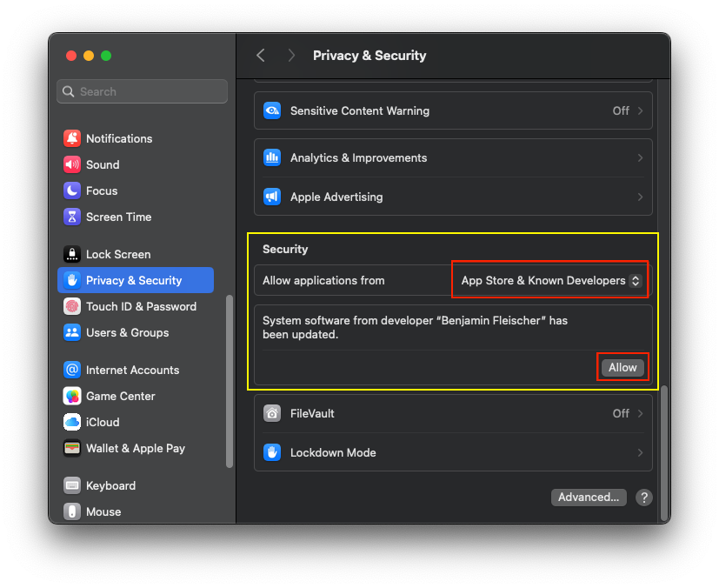Click the main pane scrollbar
This screenshot has height=588, width=719.
coord(664,451)
